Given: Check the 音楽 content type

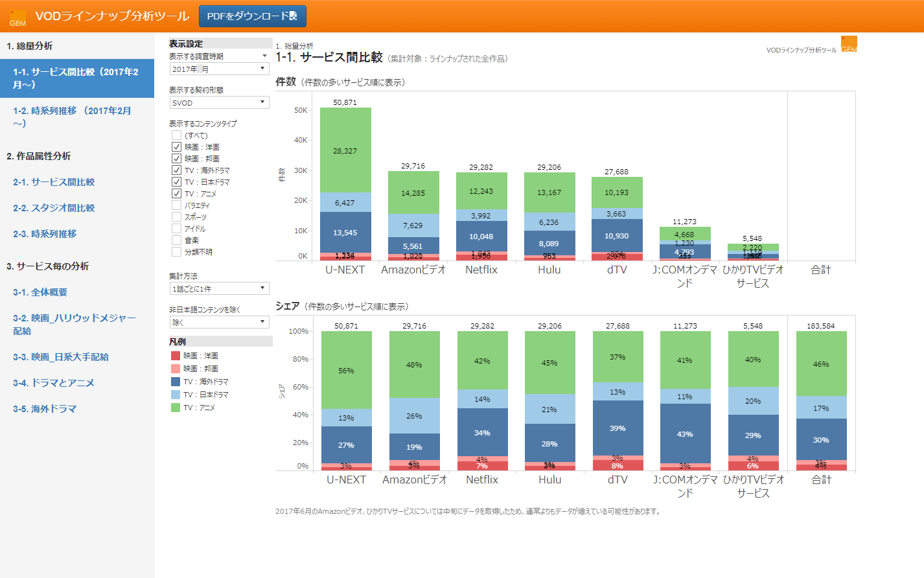Looking at the screenshot, I should 176,240.
